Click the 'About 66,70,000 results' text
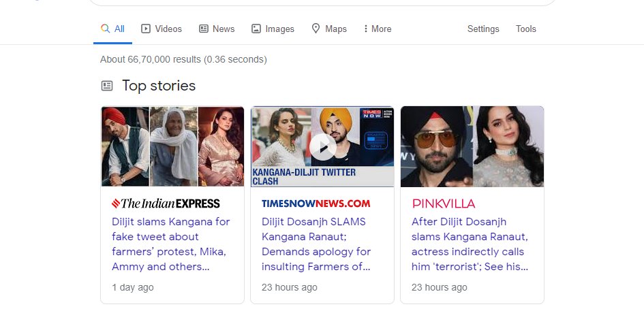 point(183,59)
